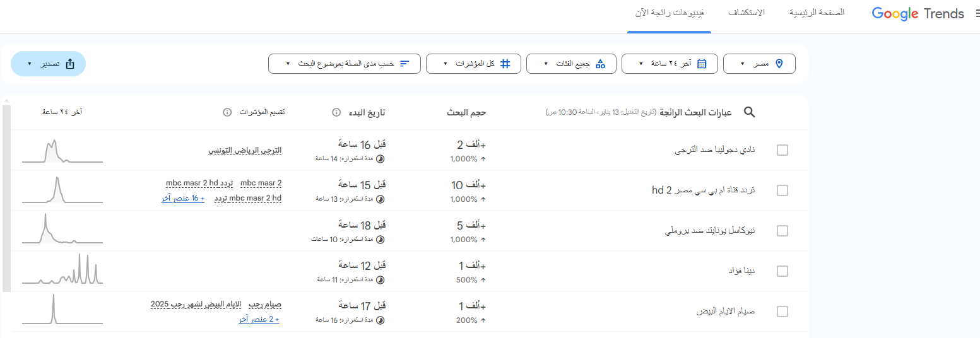980x338 pixels.
Task: Click info icon next to تقسيم المؤشرات
Action: (227, 112)
